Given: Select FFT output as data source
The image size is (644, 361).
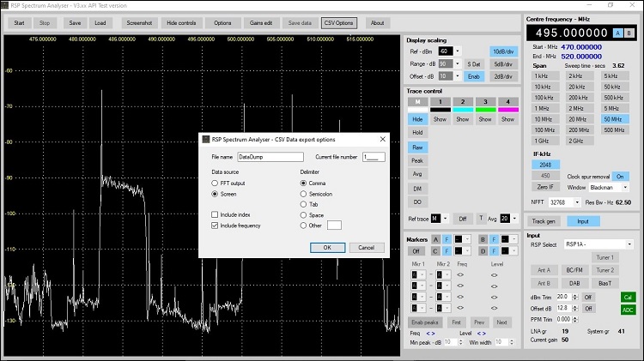Looking at the screenshot, I should [215, 183].
